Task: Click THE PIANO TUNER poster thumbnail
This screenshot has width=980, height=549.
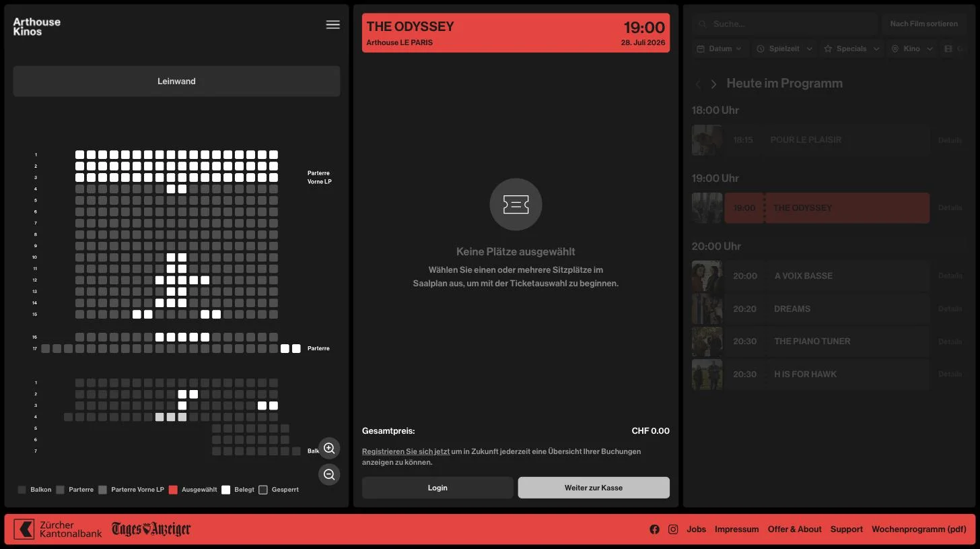Action: (707, 342)
